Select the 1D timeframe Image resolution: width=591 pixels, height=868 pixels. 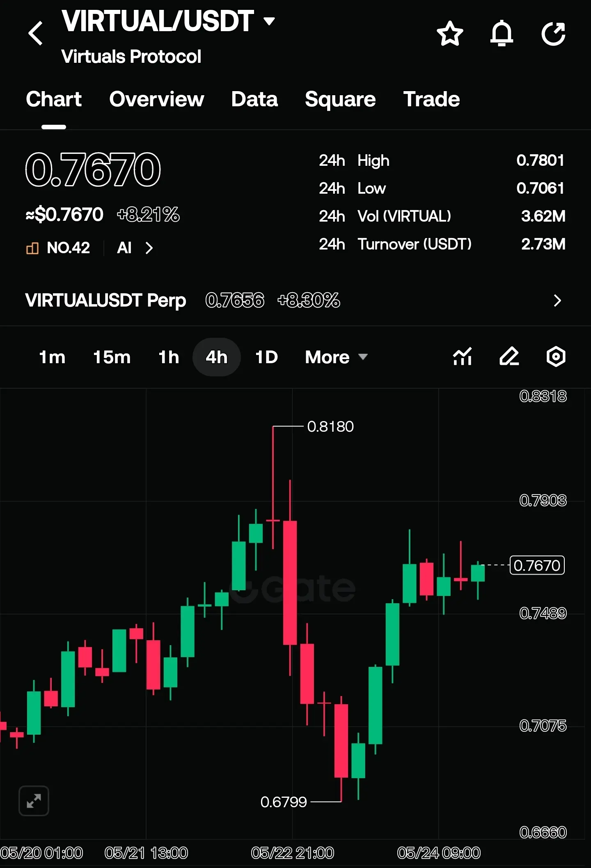[x=266, y=357]
